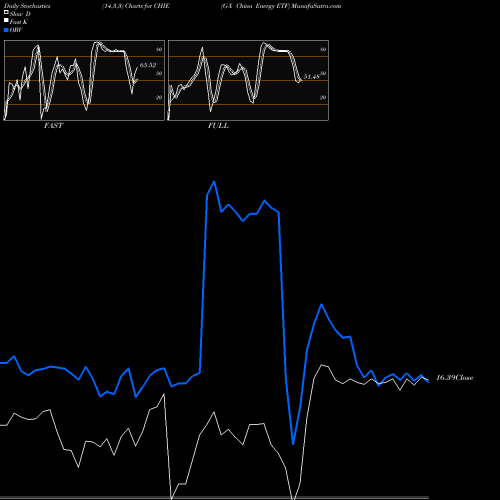The width and height of the screenshot is (500, 500).
Task: Click the 'OBV' legend text
Action: click(16, 30)
